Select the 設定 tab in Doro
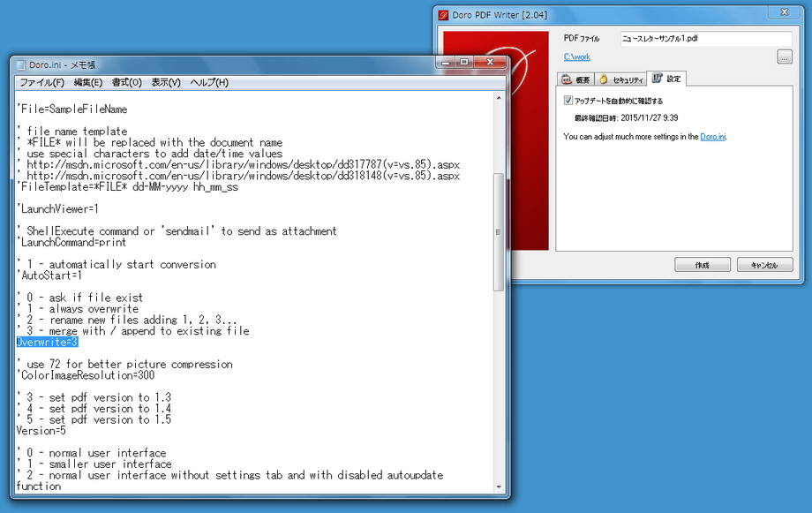 [667, 79]
